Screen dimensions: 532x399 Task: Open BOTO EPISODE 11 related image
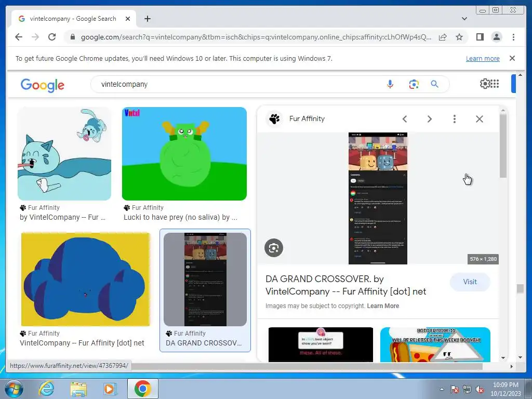point(435,344)
